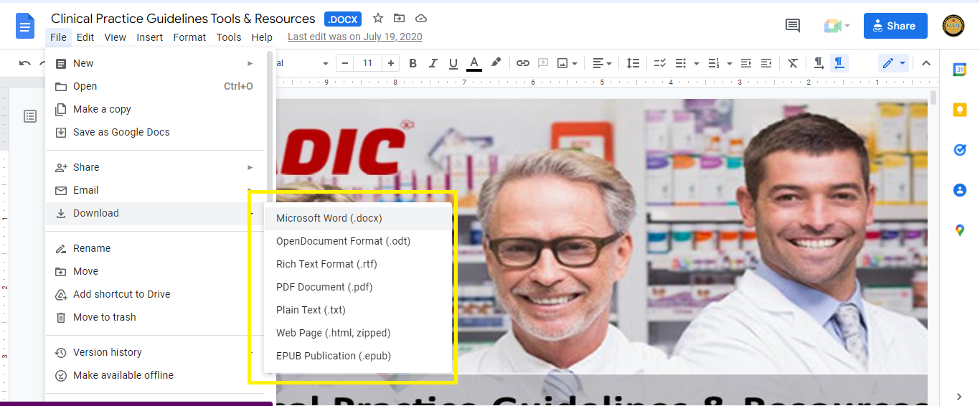Viewport: 980px width, 406px height.
Task: Hide the menus with the up chevron
Action: pyautogui.click(x=926, y=63)
